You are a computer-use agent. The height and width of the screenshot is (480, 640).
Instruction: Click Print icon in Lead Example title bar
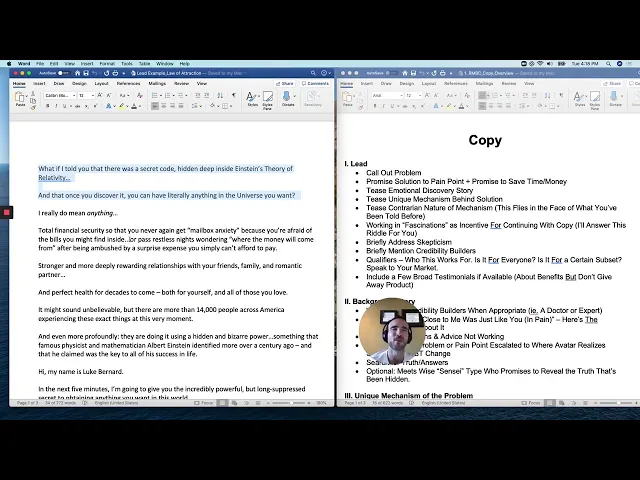(x=115, y=73)
